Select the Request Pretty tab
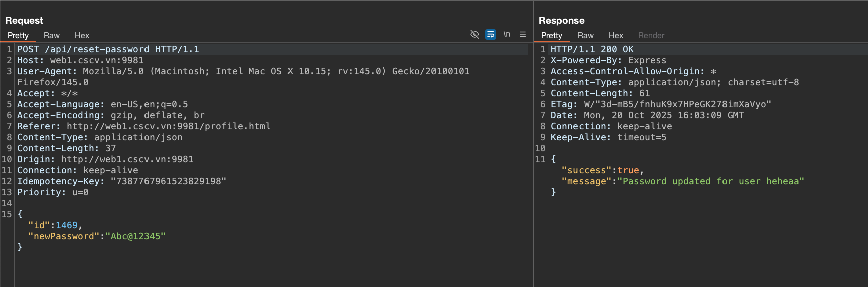The width and height of the screenshot is (868, 287). click(18, 35)
